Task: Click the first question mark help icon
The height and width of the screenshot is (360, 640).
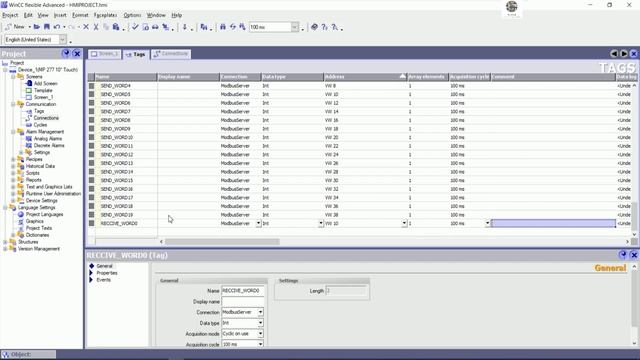Action: tap(324, 27)
